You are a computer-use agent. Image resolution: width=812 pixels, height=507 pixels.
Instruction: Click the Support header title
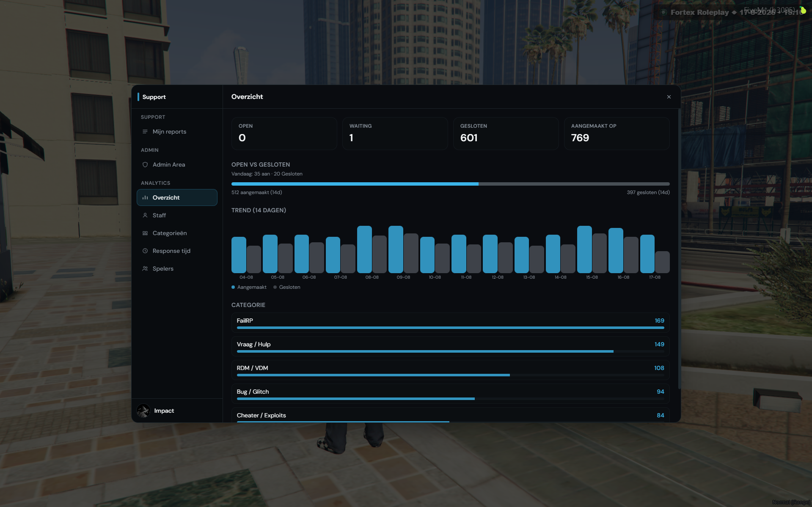click(x=154, y=97)
